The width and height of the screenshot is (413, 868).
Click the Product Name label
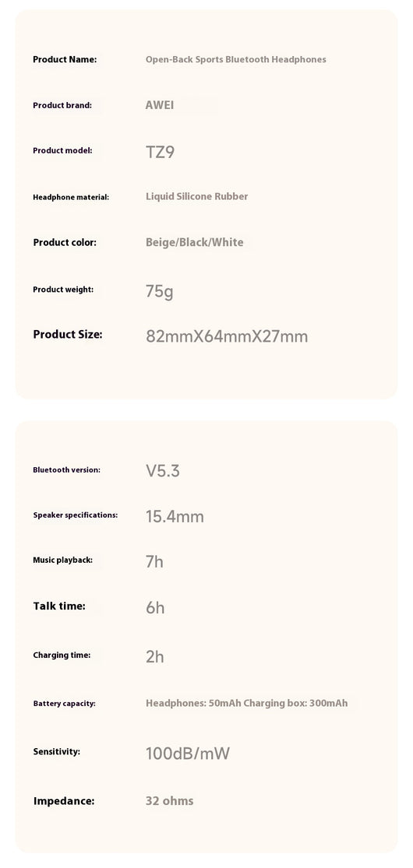(65, 59)
